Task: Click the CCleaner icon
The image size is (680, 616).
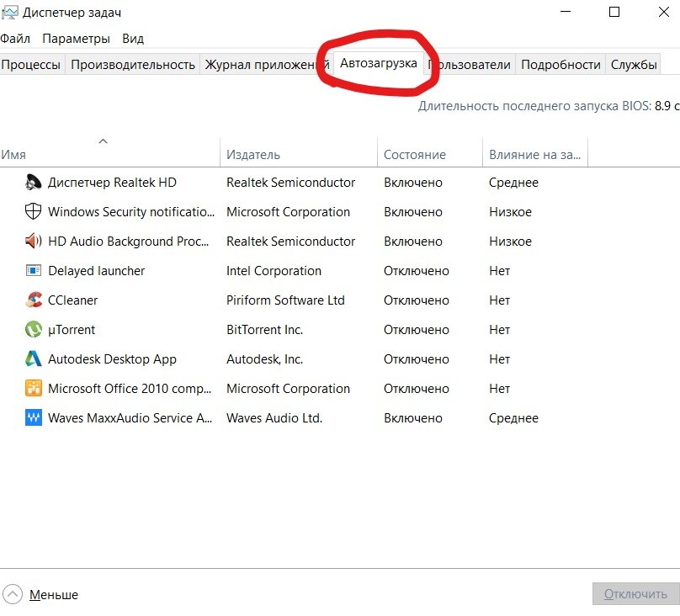Action: point(33,300)
